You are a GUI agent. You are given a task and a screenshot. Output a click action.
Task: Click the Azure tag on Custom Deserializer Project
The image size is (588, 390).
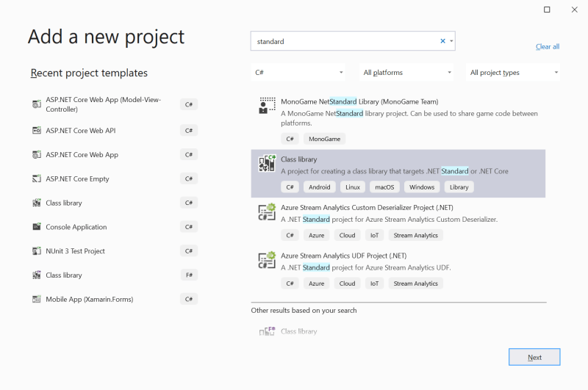click(x=317, y=235)
